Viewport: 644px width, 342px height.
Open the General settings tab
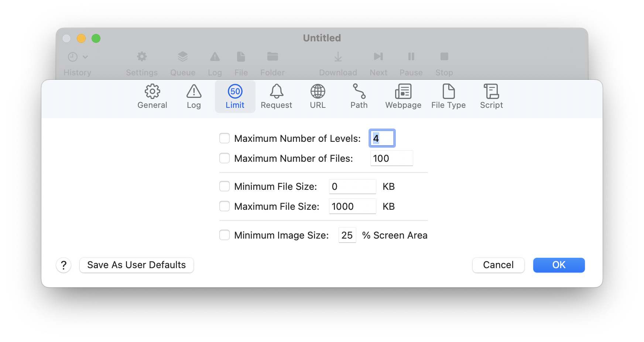[x=152, y=96]
